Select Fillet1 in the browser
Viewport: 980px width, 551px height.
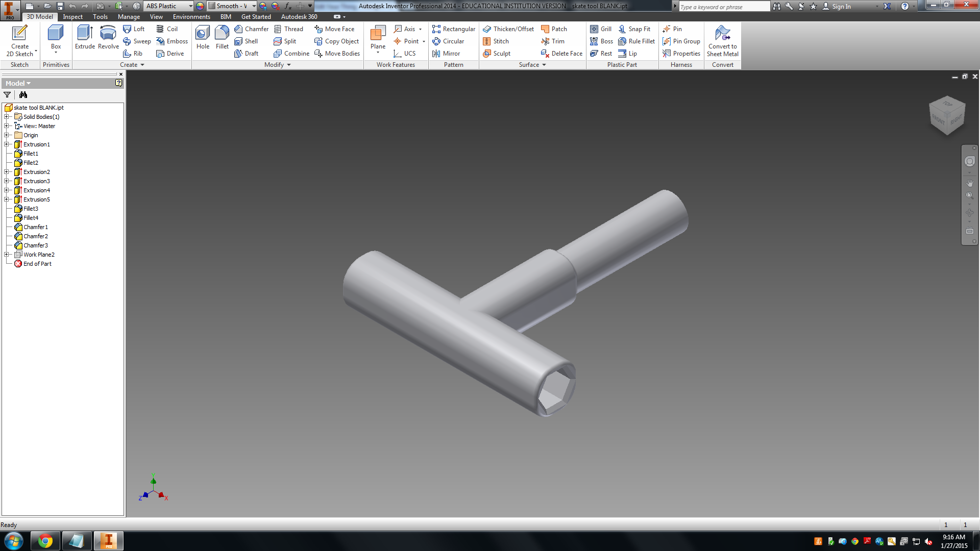click(x=31, y=154)
